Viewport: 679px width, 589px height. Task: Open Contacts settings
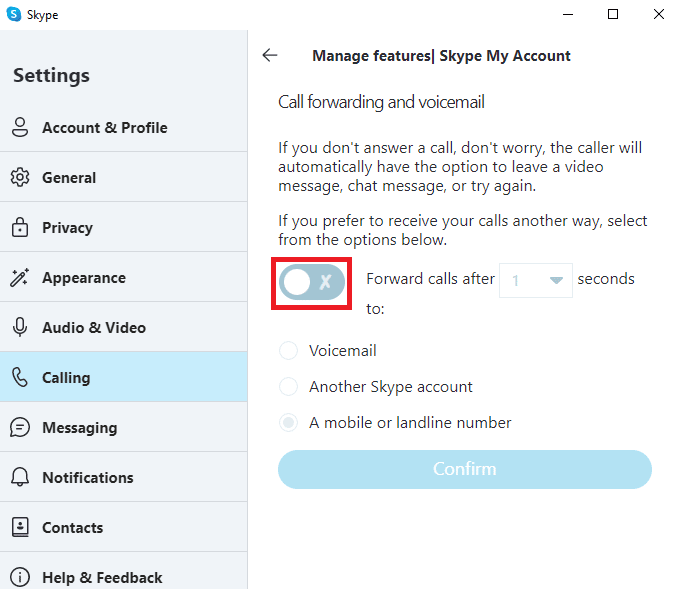pos(124,527)
